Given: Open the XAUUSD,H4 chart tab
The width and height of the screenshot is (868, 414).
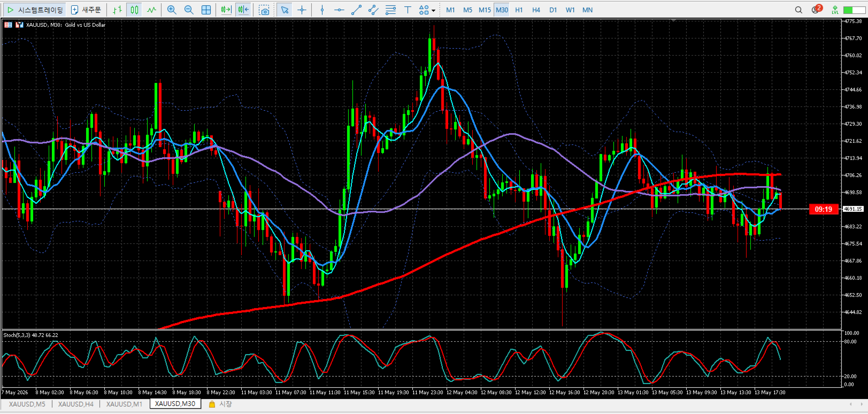Looking at the screenshot, I should point(76,404).
